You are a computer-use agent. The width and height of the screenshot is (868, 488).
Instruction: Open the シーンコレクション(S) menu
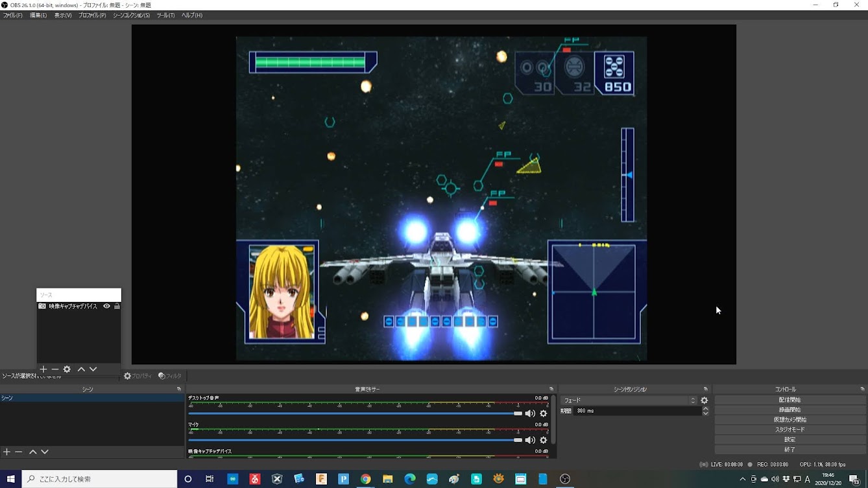(x=132, y=15)
